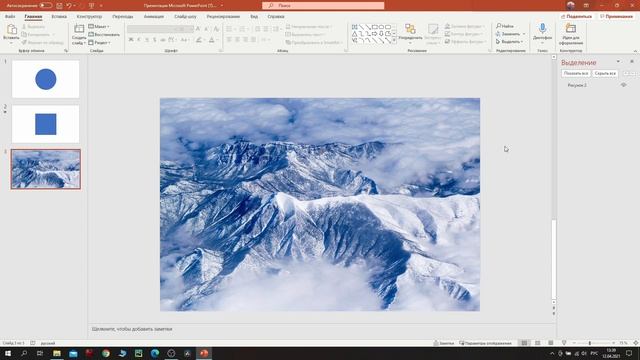Switch to the Вставка tab
640x360 pixels.
(x=59, y=17)
